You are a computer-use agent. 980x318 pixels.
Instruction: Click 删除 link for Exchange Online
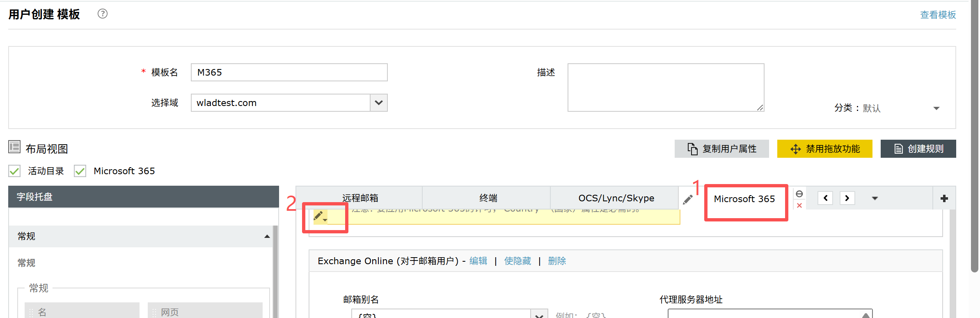pyautogui.click(x=557, y=261)
